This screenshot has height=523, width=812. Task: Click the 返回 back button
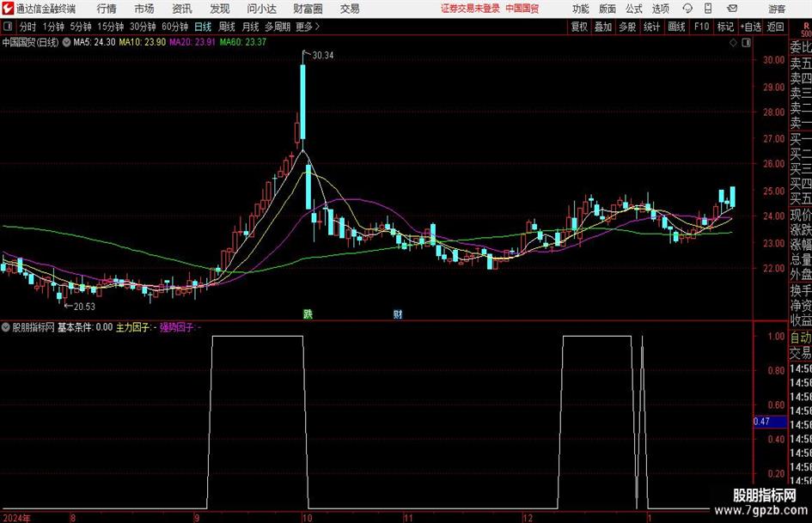point(775,27)
